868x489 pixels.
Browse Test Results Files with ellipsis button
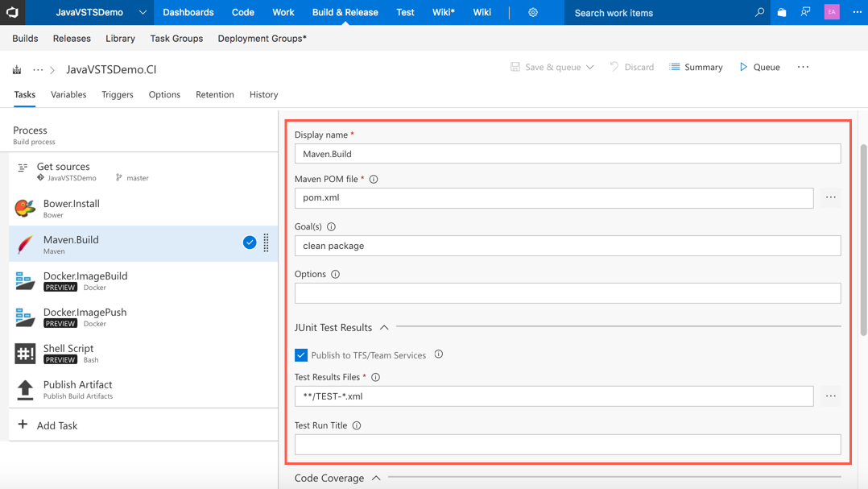[x=831, y=396]
